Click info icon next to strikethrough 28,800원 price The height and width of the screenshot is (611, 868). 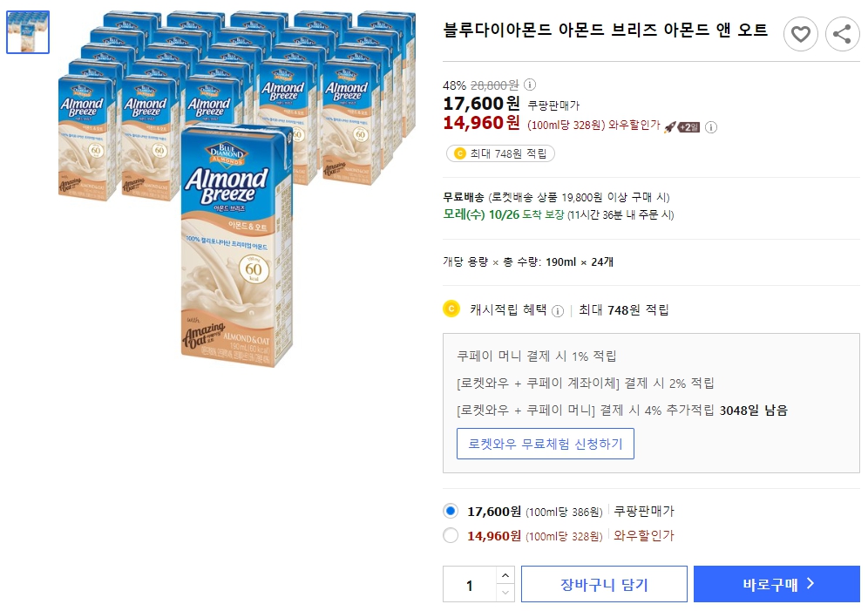[530, 85]
